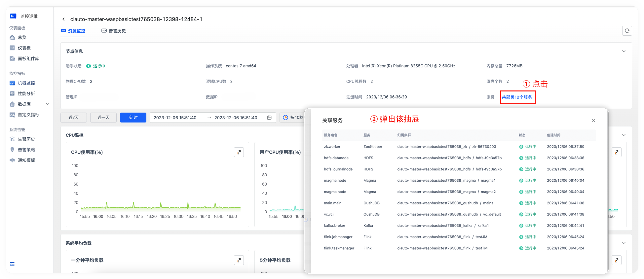Click the 运行中 status in the kafka.broker row
This screenshot has width=644, height=279.
coord(528,226)
